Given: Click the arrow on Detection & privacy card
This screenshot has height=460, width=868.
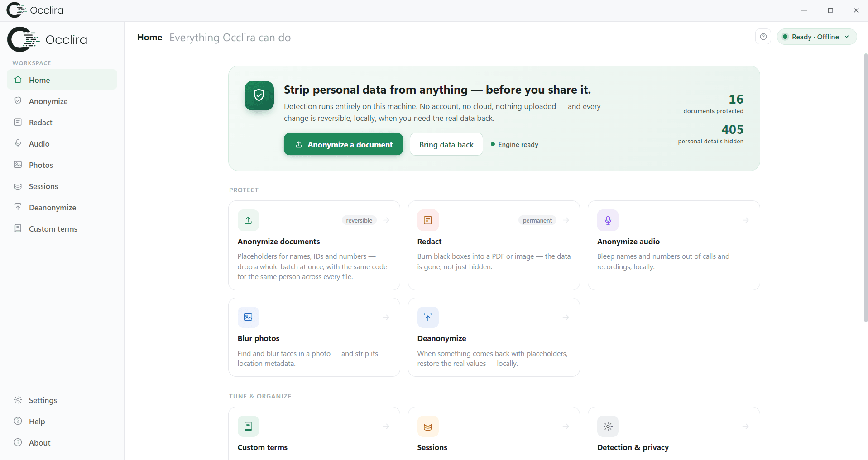Looking at the screenshot, I should coord(746,427).
